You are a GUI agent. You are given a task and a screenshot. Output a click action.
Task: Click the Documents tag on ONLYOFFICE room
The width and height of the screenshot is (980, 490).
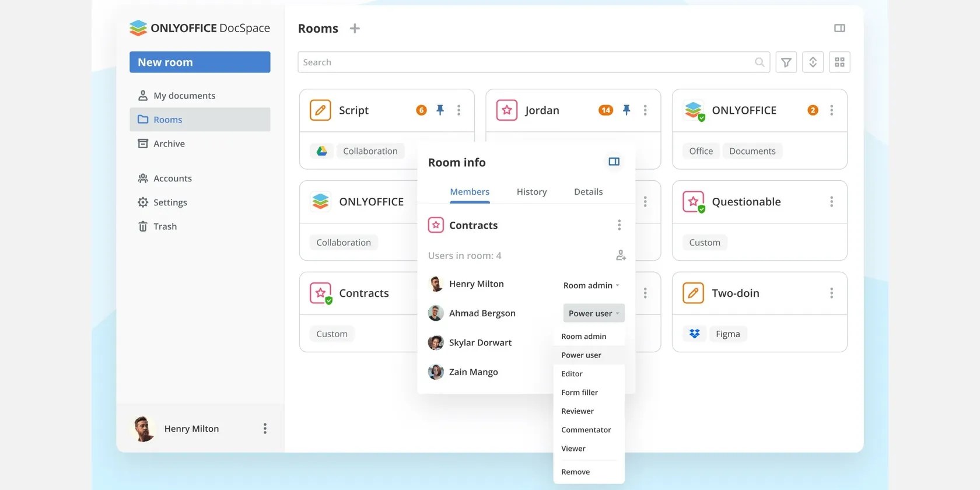[x=752, y=151]
